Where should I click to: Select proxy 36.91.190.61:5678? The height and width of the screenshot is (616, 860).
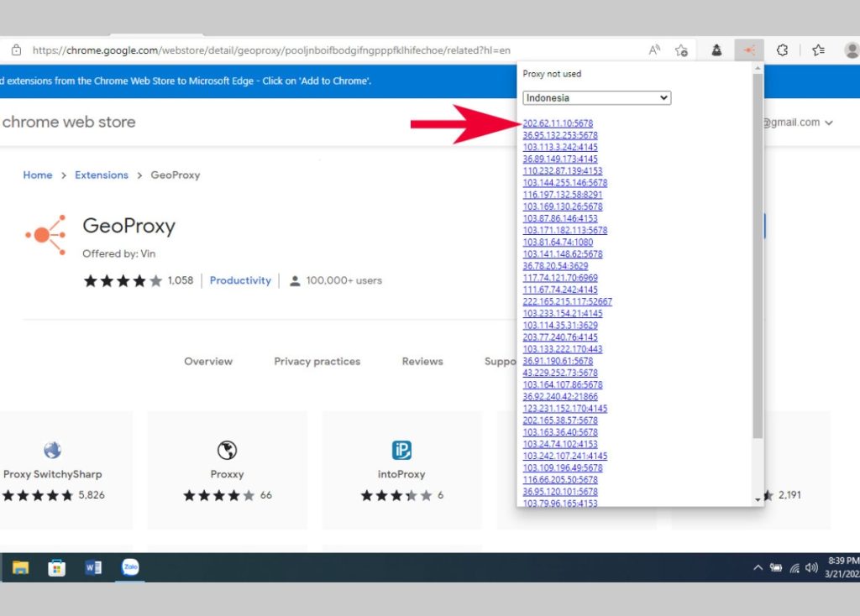coord(558,361)
